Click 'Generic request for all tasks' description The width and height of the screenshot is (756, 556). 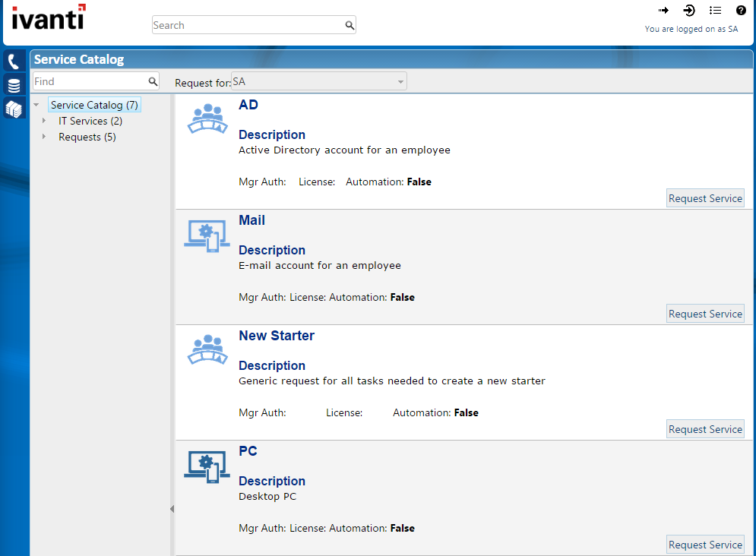[392, 381]
